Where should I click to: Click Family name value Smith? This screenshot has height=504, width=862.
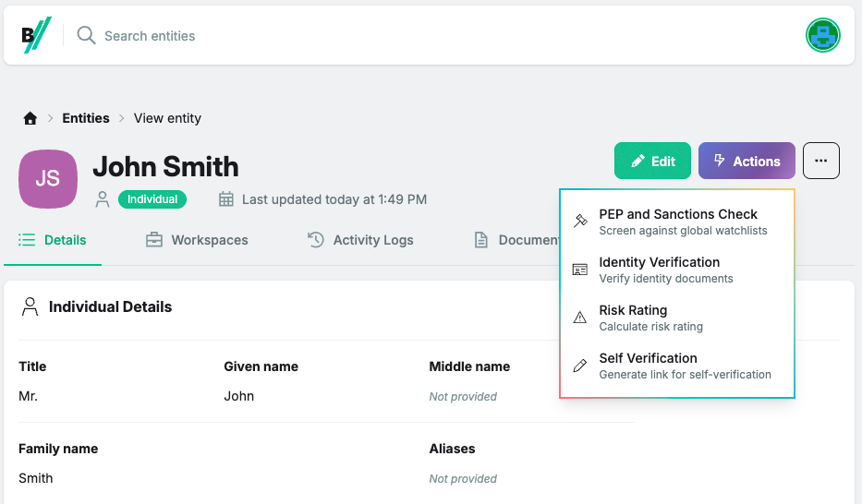pyautogui.click(x=36, y=478)
